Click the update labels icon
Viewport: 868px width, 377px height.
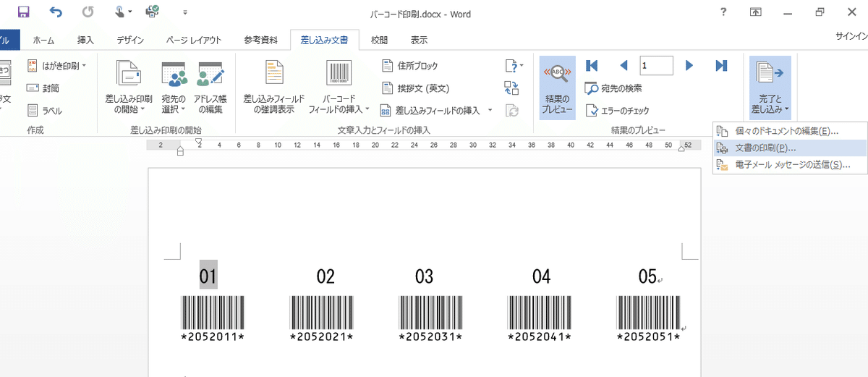tap(512, 110)
